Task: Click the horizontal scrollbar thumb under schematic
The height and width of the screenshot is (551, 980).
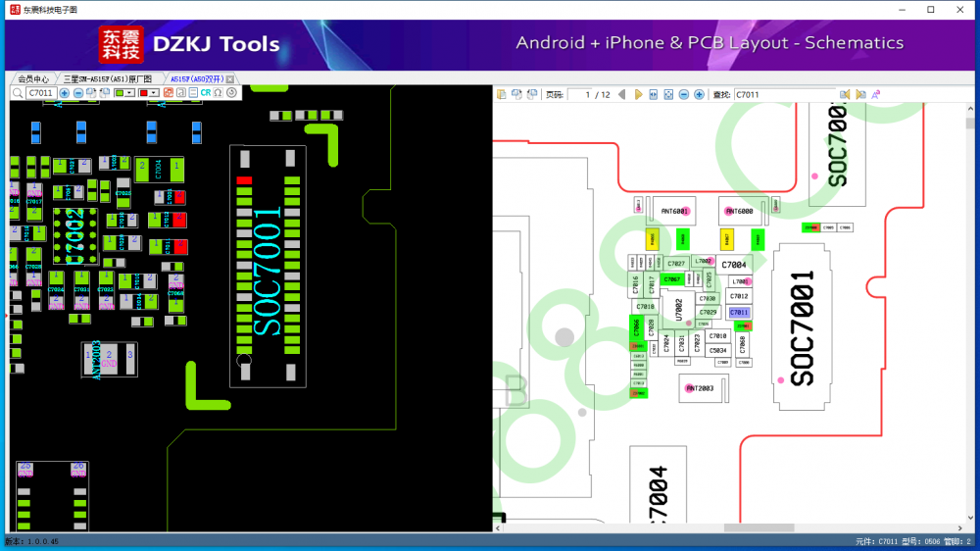Action: 759,527
